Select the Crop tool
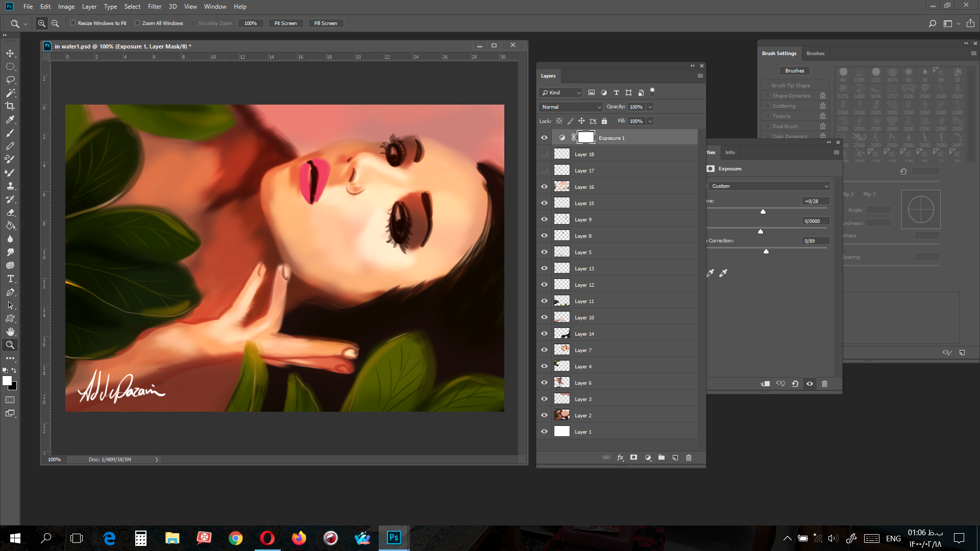This screenshot has width=980, height=551. pos(10,106)
